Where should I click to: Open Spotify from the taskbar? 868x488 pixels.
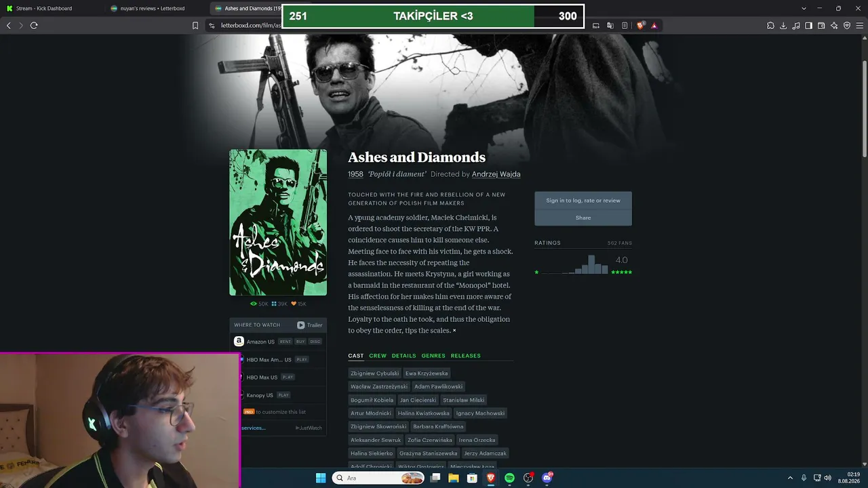(509, 478)
